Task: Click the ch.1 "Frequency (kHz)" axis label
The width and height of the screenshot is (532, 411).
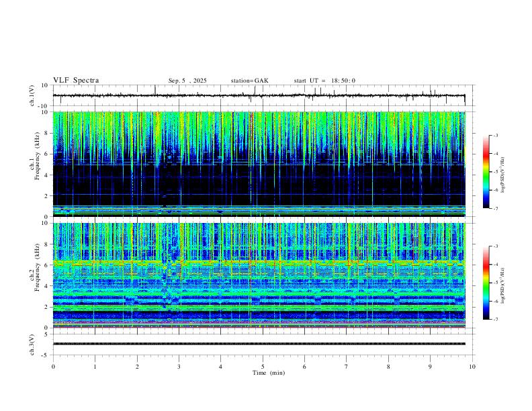Action: coord(38,156)
